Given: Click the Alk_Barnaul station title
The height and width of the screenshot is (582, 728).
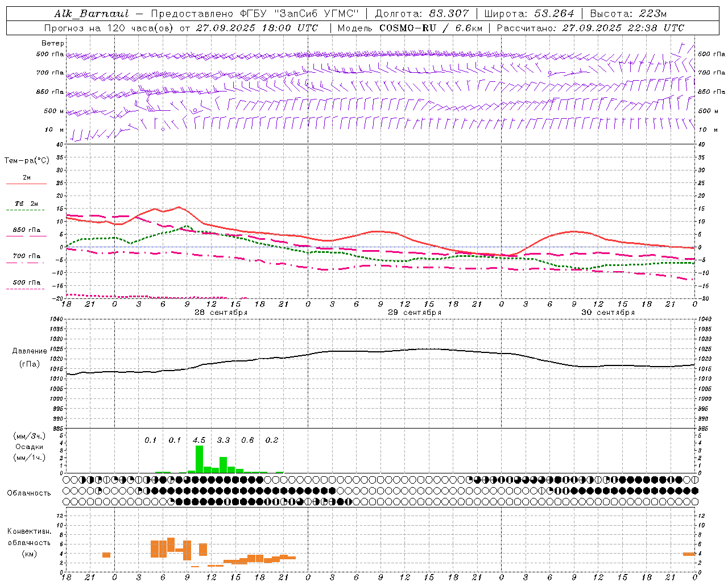Looking at the screenshot, I should [92, 14].
